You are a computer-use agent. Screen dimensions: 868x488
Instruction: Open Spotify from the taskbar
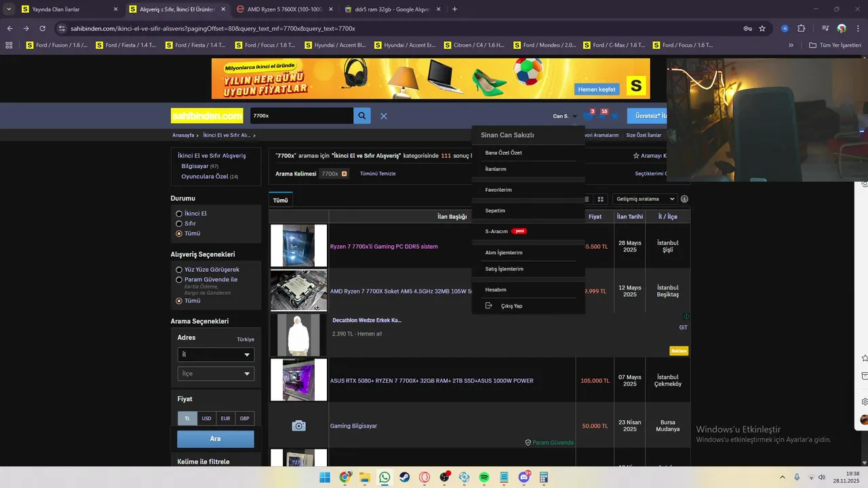(484, 477)
